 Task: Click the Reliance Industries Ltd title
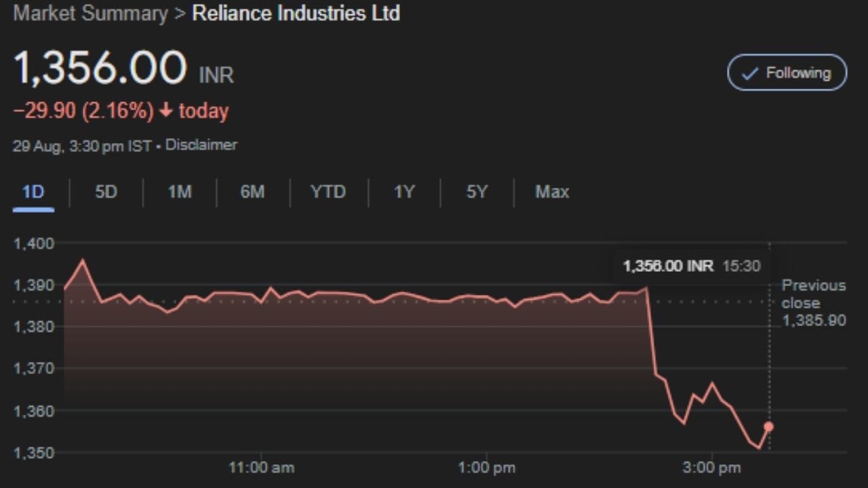pos(296,14)
